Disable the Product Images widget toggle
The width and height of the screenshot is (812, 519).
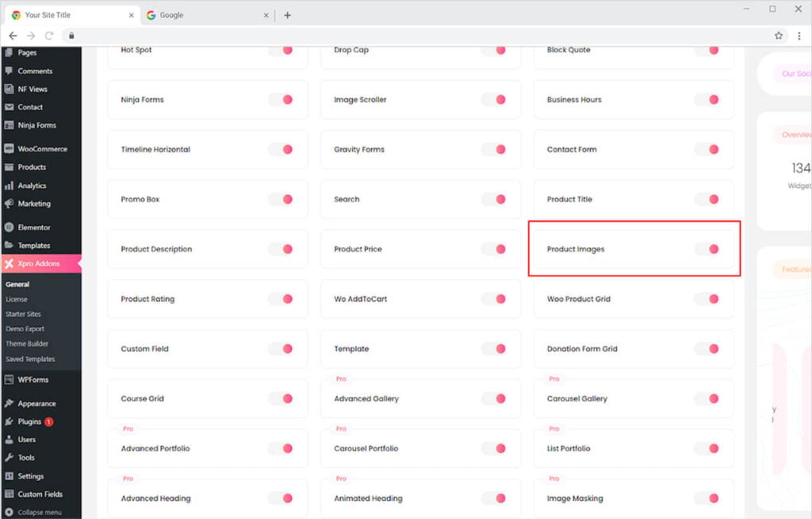[x=707, y=249]
